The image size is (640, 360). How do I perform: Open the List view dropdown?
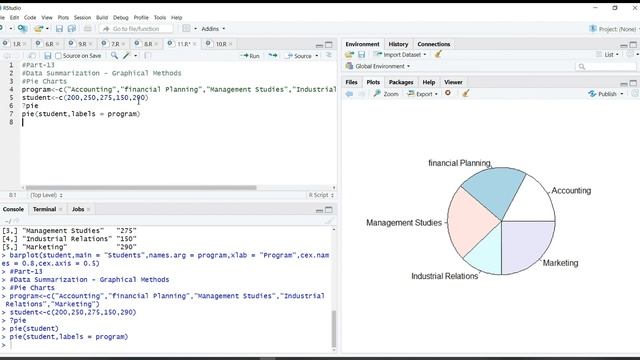607,54
